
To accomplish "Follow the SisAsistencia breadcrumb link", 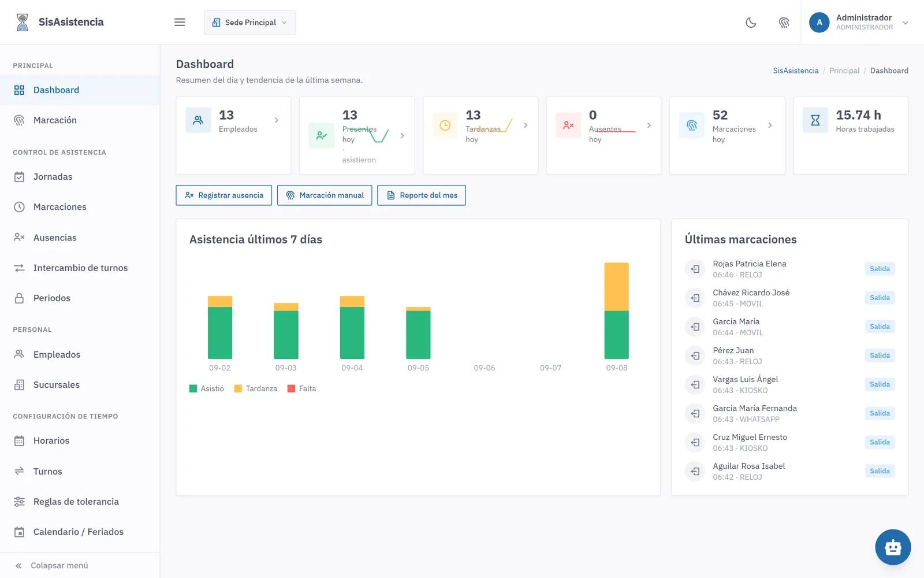I will (x=796, y=71).
